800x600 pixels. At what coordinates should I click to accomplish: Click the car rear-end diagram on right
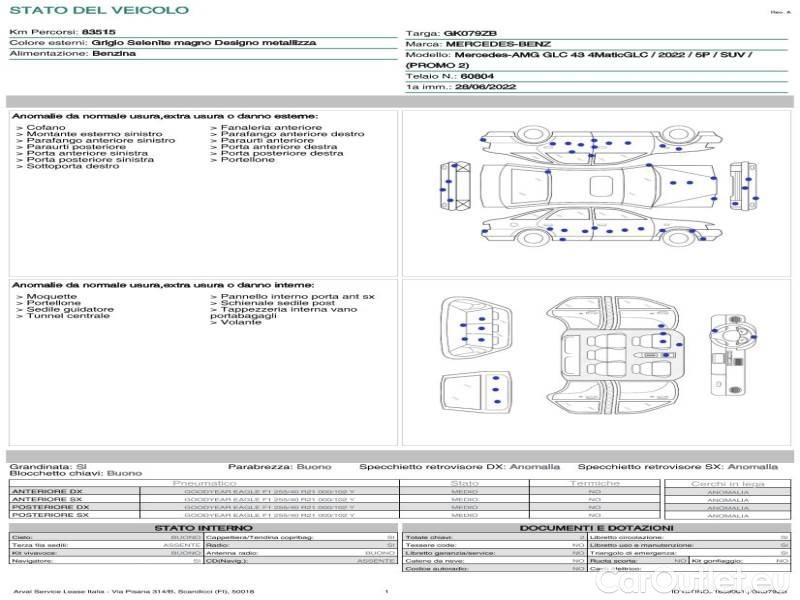[743, 186]
